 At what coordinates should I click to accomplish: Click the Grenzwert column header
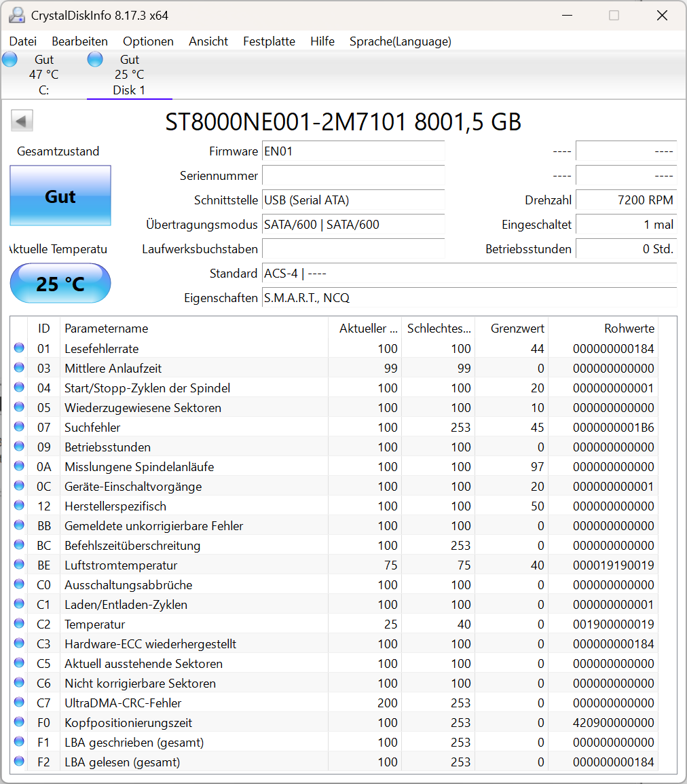[x=511, y=329]
